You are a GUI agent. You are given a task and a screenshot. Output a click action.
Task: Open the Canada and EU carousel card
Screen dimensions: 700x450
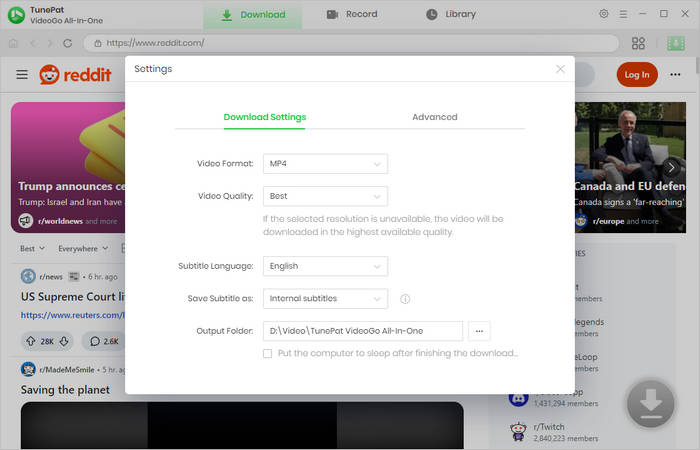coord(630,167)
